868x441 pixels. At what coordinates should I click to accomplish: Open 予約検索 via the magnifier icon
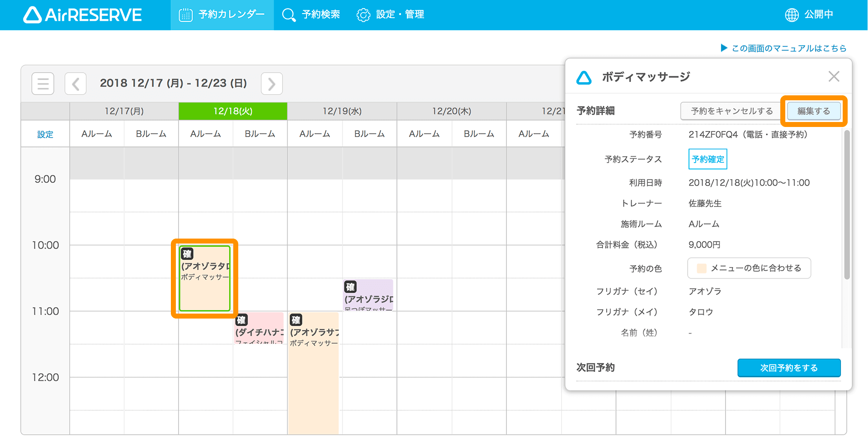click(x=288, y=14)
